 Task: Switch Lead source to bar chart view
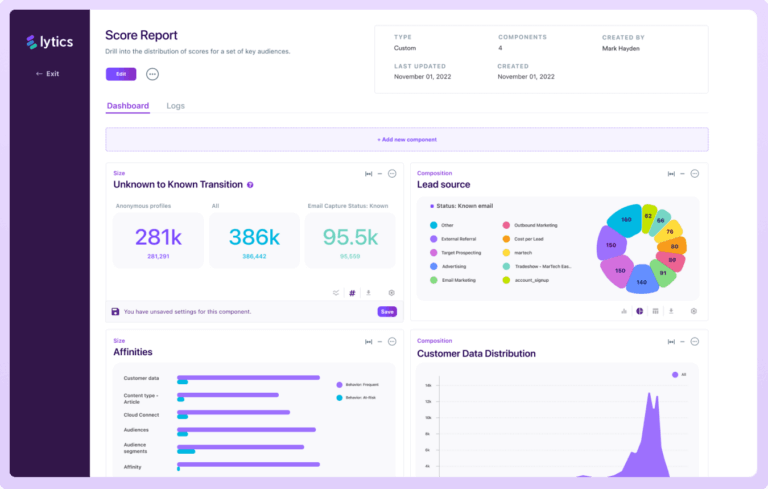pyautogui.click(x=624, y=311)
